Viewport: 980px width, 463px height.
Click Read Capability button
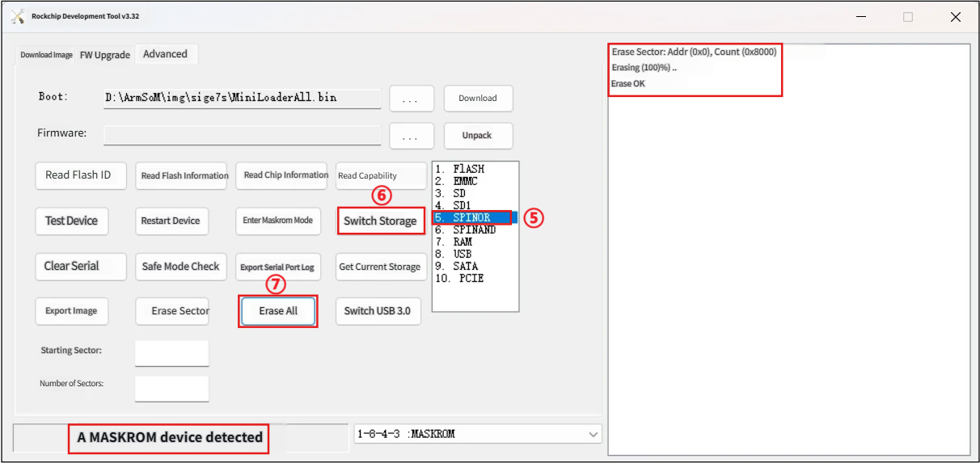(381, 175)
